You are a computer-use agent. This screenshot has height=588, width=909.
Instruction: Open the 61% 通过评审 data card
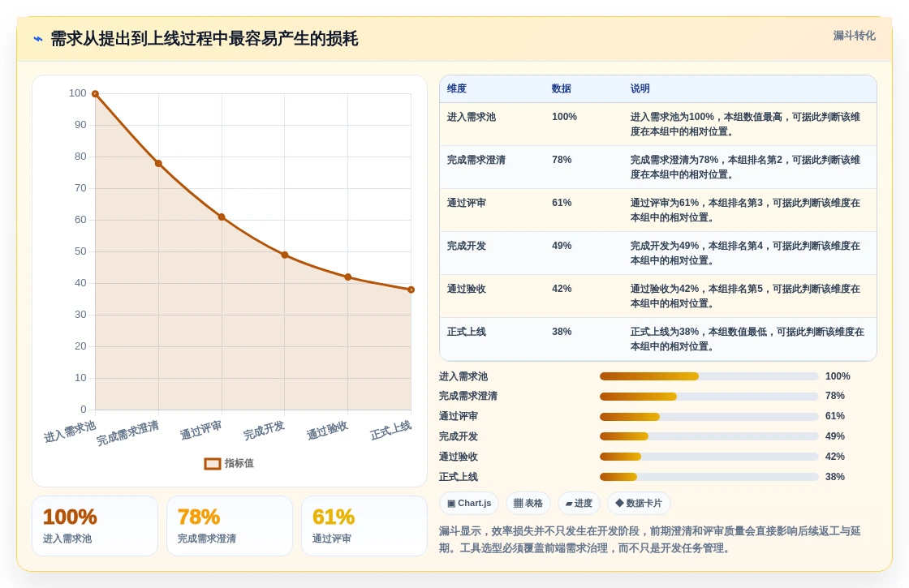(364, 526)
